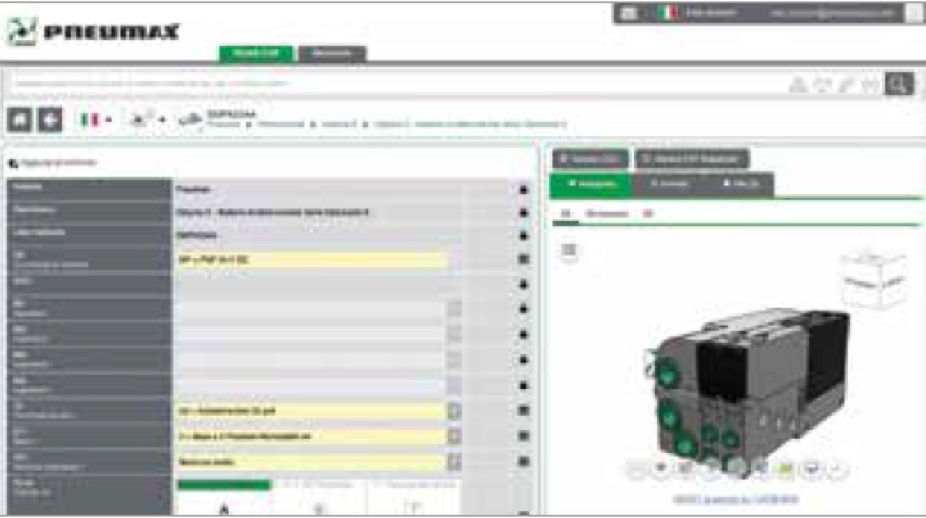Click the magnifier search button

(x=899, y=84)
